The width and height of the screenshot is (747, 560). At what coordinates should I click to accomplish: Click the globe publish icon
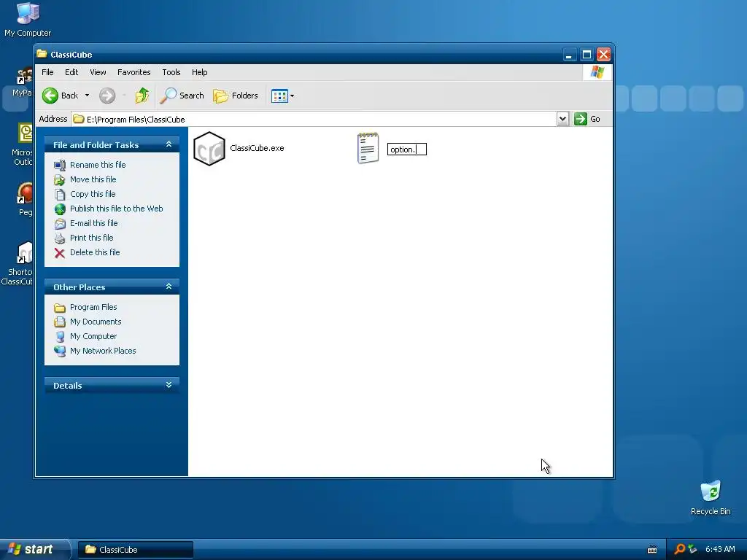(60, 209)
